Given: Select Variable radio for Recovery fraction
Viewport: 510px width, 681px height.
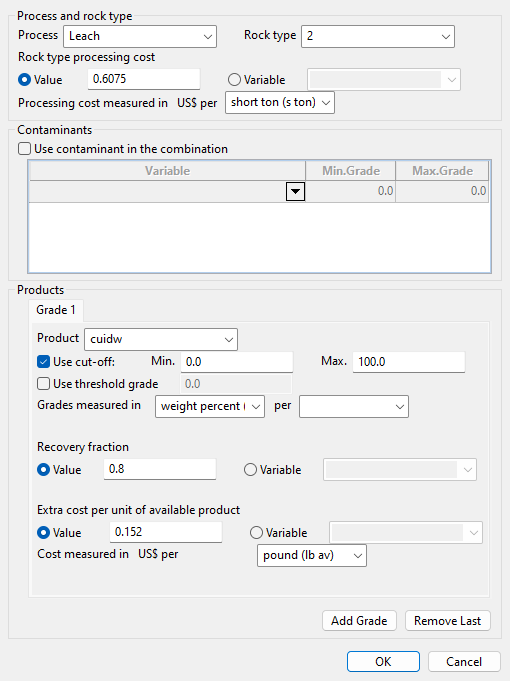Looking at the screenshot, I should tap(250, 470).
